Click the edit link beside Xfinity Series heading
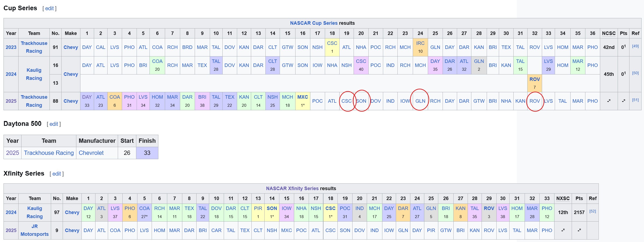The width and height of the screenshot is (644, 242). pyautogui.click(x=57, y=174)
